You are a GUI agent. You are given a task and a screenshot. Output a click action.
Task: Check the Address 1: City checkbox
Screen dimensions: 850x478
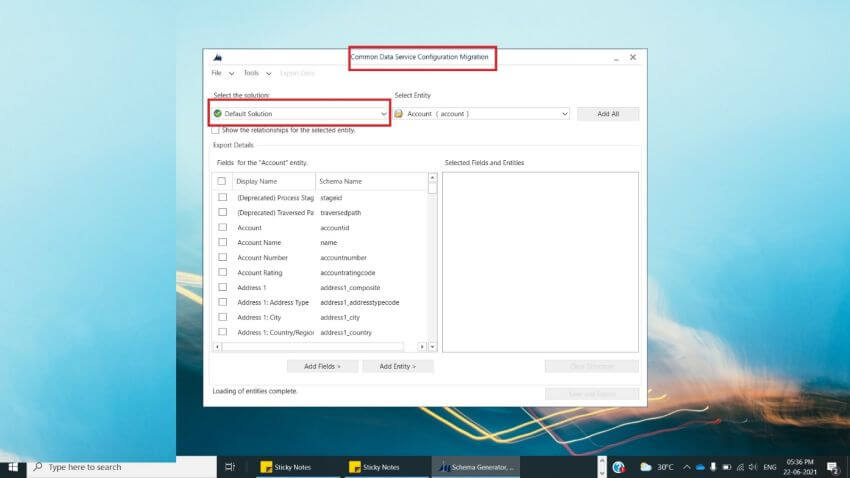(x=222, y=317)
